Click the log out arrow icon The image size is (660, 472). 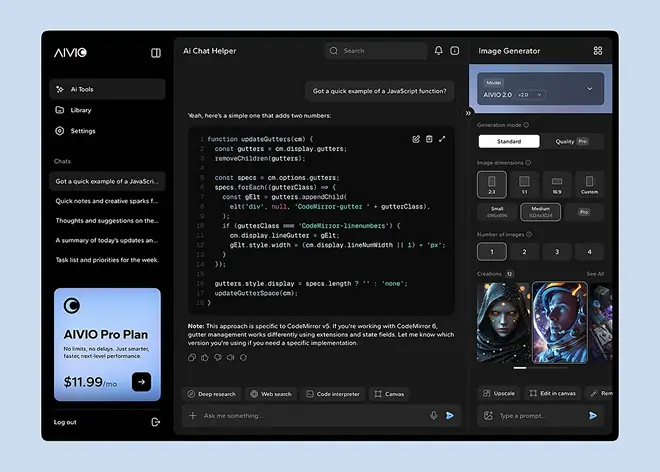(155, 422)
